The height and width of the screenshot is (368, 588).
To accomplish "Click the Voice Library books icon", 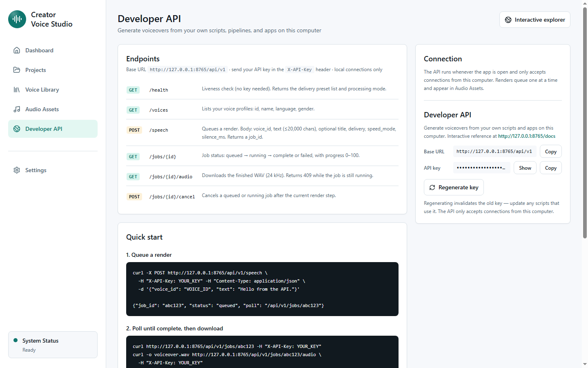I will click(x=17, y=90).
